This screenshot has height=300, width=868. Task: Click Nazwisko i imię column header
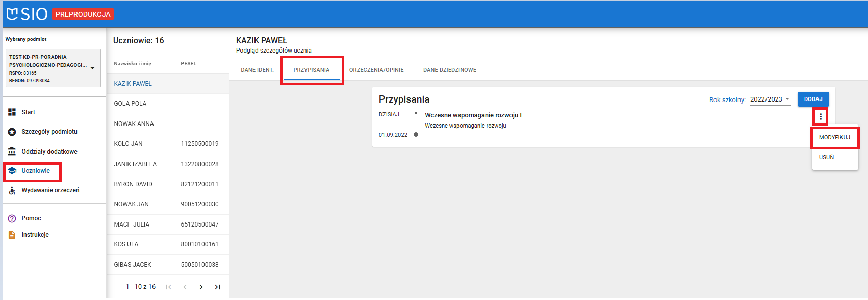point(133,64)
